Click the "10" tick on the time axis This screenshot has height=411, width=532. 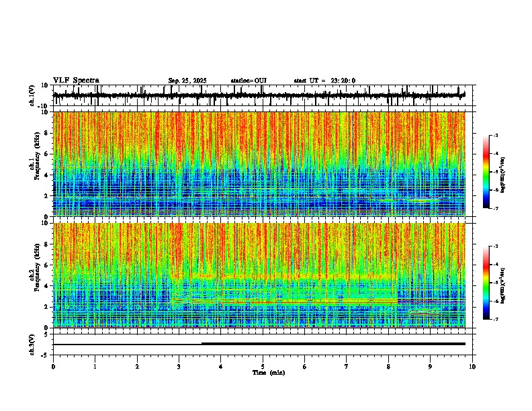(472, 367)
